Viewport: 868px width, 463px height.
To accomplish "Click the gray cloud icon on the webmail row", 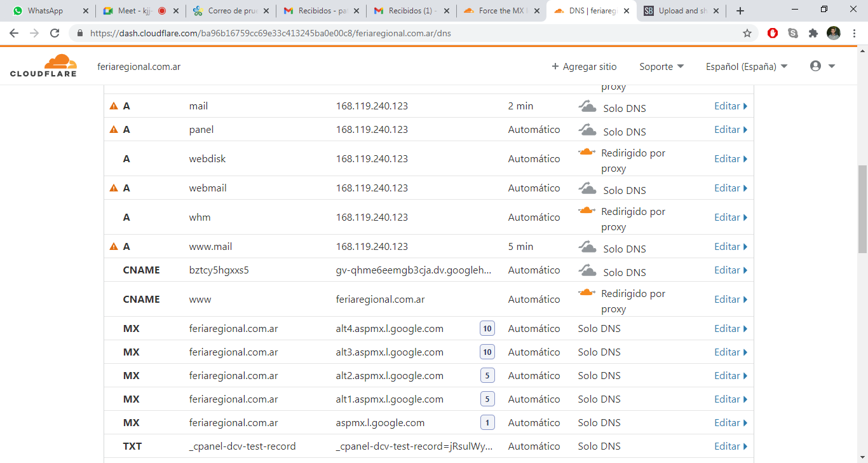I will point(587,188).
